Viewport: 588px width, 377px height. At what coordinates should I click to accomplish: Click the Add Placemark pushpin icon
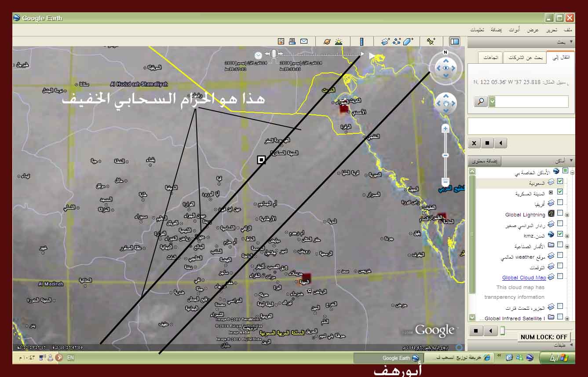click(431, 41)
